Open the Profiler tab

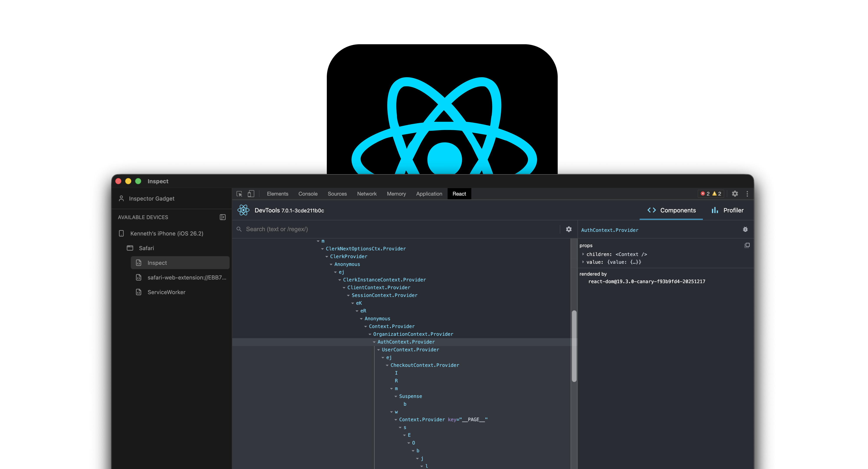727,210
